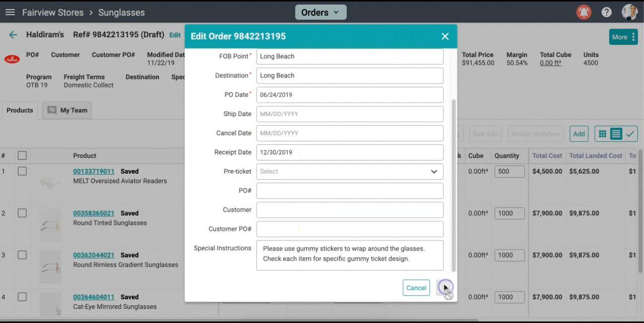Open the Pre-ticket dropdown

pos(350,172)
